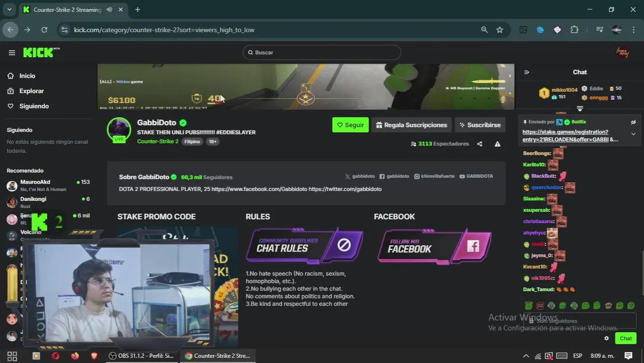
Task: Show hidden system tray icons
Action: (526, 355)
